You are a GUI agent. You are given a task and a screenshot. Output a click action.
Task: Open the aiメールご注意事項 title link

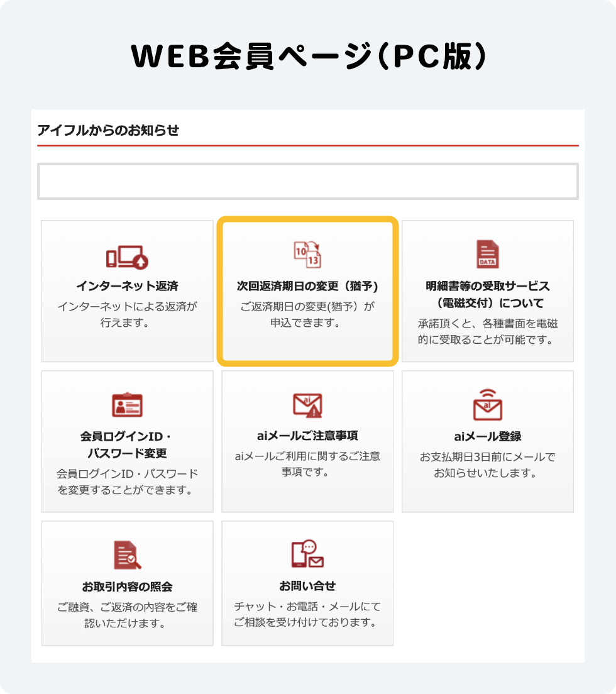pos(307,436)
